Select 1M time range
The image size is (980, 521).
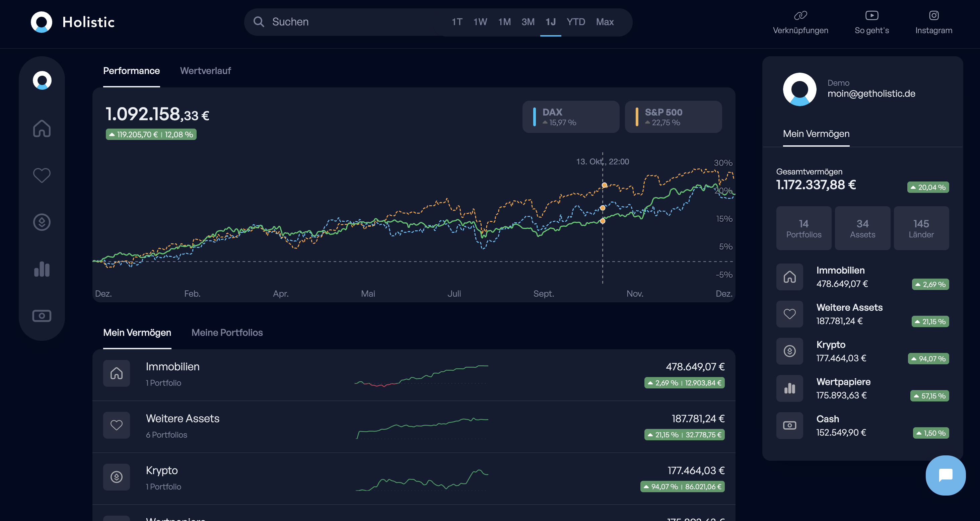(x=504, y=22)
